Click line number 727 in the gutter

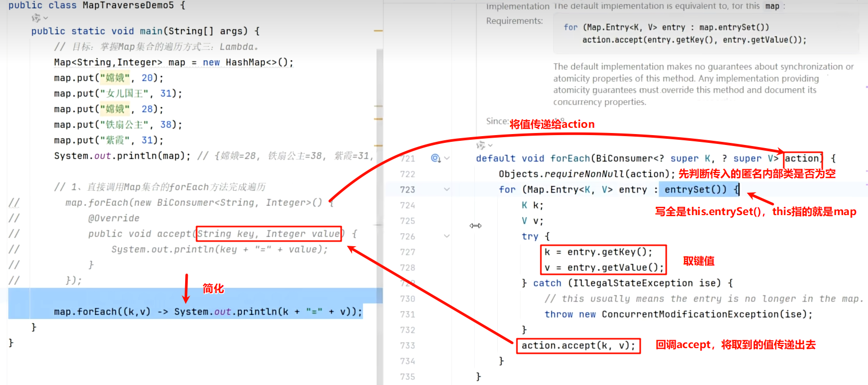click(408, 252)
